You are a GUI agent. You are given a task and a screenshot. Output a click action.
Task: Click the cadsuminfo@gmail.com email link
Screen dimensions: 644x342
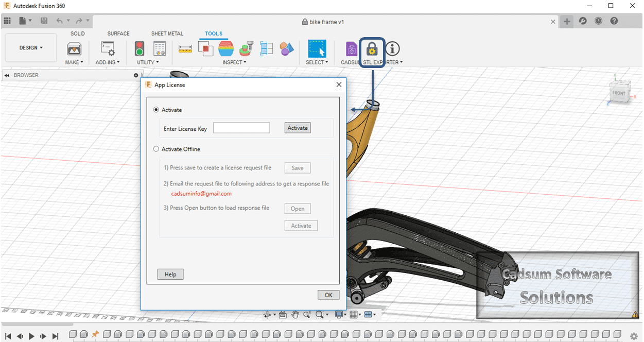coord(201,194)
